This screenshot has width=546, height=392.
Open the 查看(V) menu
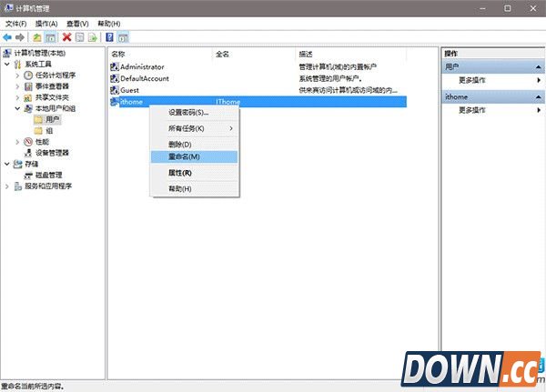click(77, 24)
